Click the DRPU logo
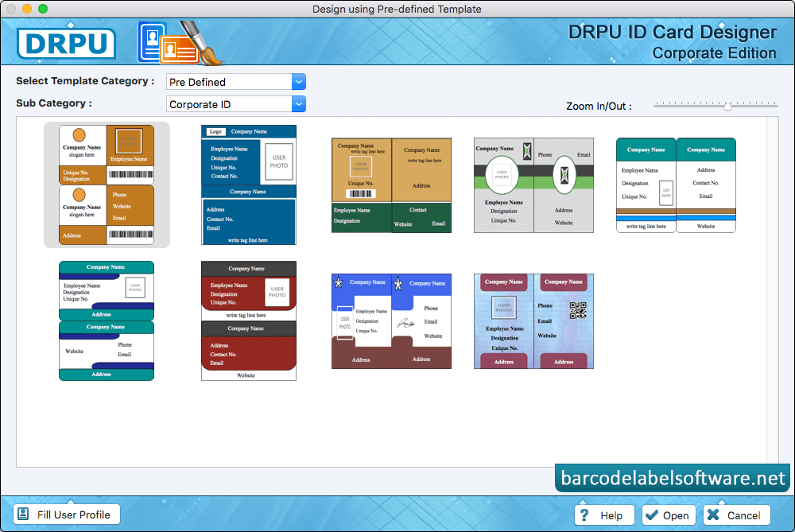 (67, 43)
